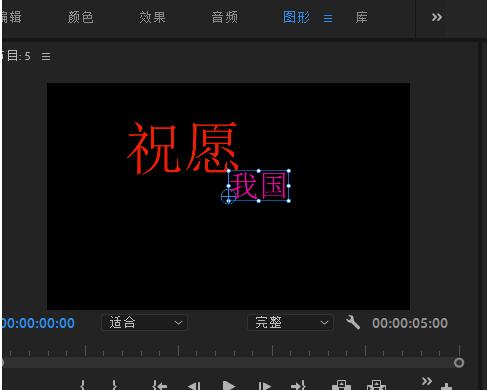This screenshot has height=390, width=487.
Task: Open the Program monitor panel menu
Action: (x=46, y=56)
